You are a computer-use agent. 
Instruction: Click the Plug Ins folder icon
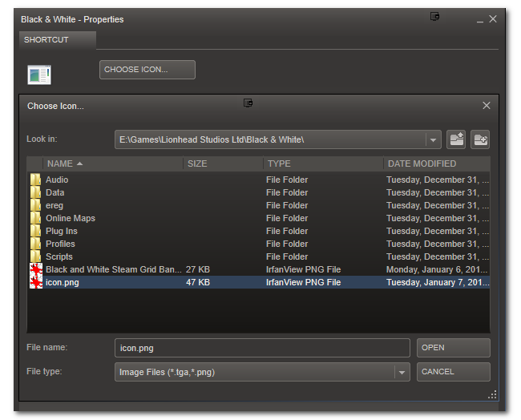[x=35, y=231]
